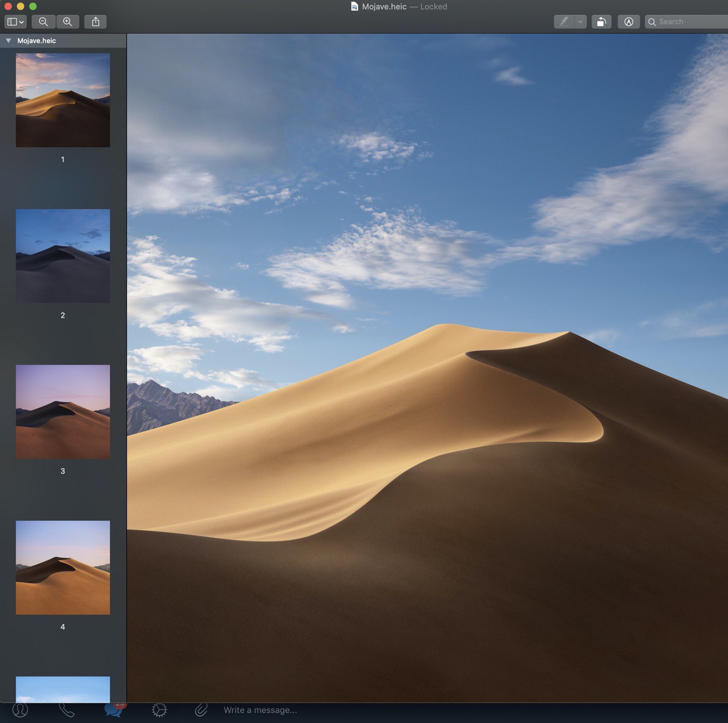728x723 pixels.
Task: Maximize the Preview window with green button
Action: [x=33, y=6]
